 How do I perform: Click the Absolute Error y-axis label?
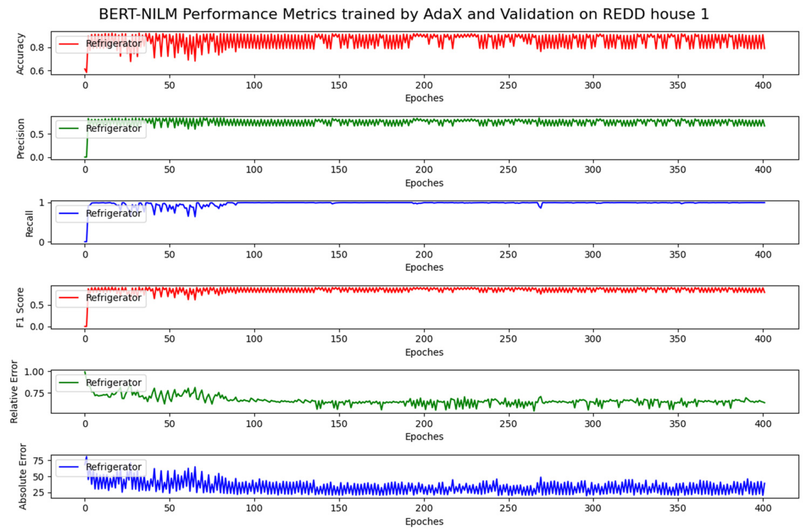tap(22, 476)
